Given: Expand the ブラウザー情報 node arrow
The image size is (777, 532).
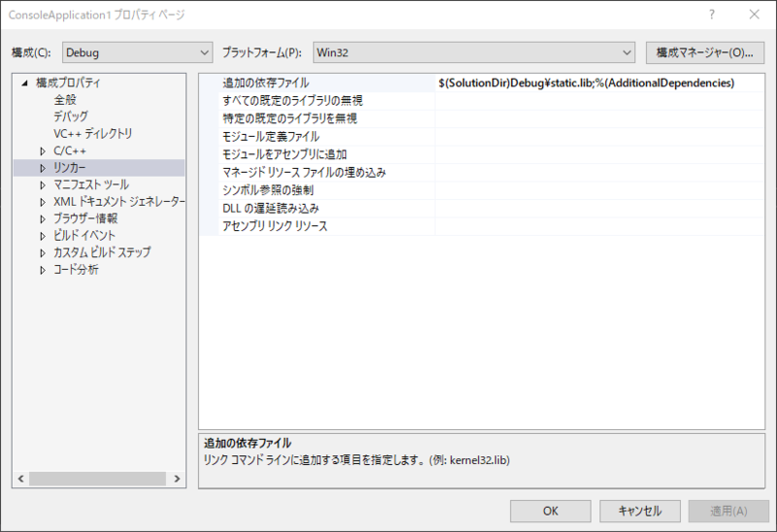Looking at the screenshot, I should [43, 218].
